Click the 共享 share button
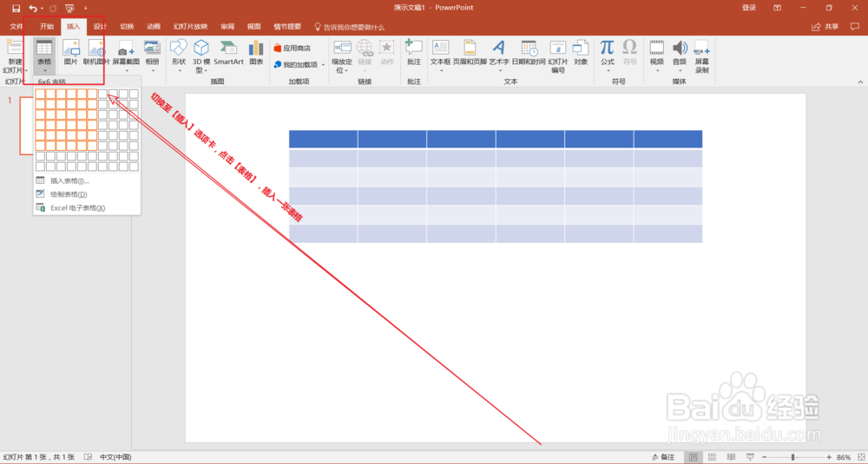Viewport: 868px width, 464px height. pyautogui.click(x=825, y=27)
